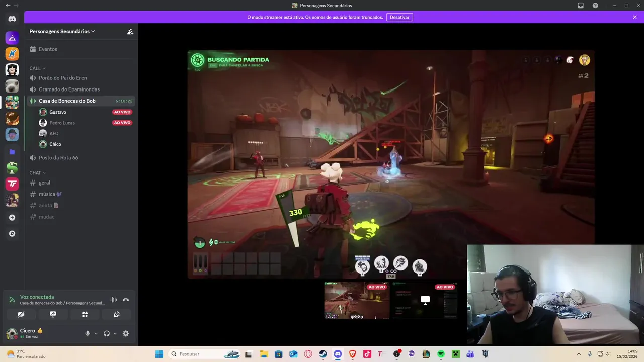Open the soundboard button
This screenshot has width=644, height=362.
tap(117, 314)
